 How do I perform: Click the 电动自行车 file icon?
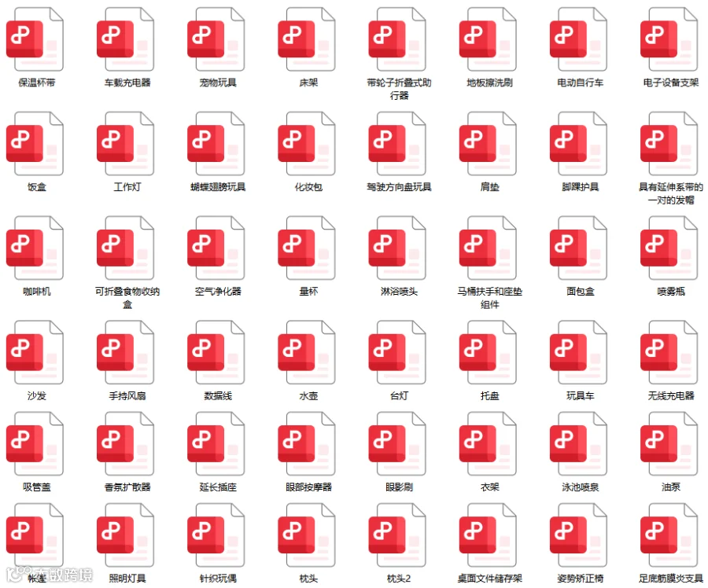point(578,39)
